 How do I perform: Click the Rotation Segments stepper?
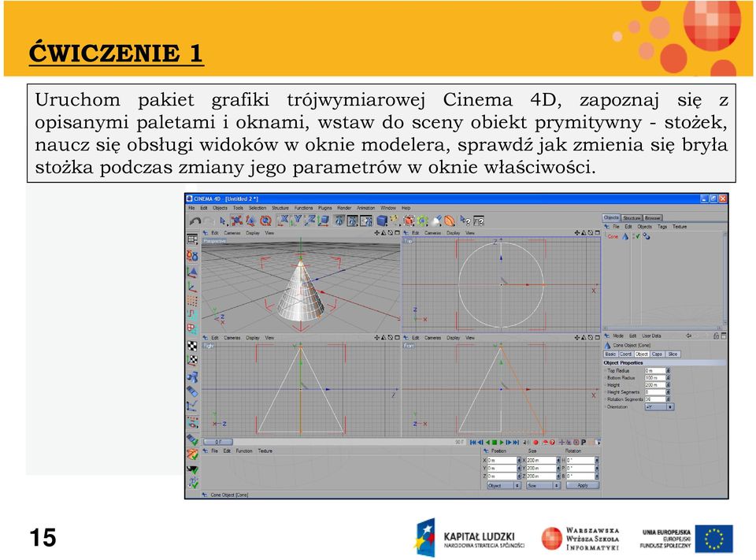[669, 399]
